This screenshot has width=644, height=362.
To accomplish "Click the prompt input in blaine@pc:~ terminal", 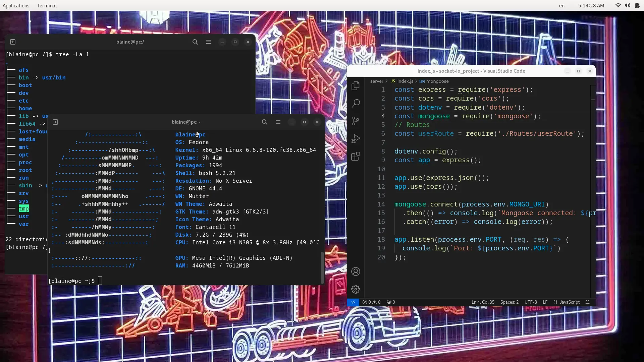I will click(100, 281).
